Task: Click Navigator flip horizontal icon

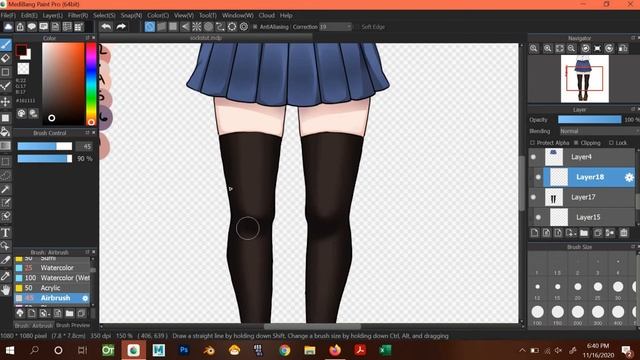Action: (x=623, y=48)
